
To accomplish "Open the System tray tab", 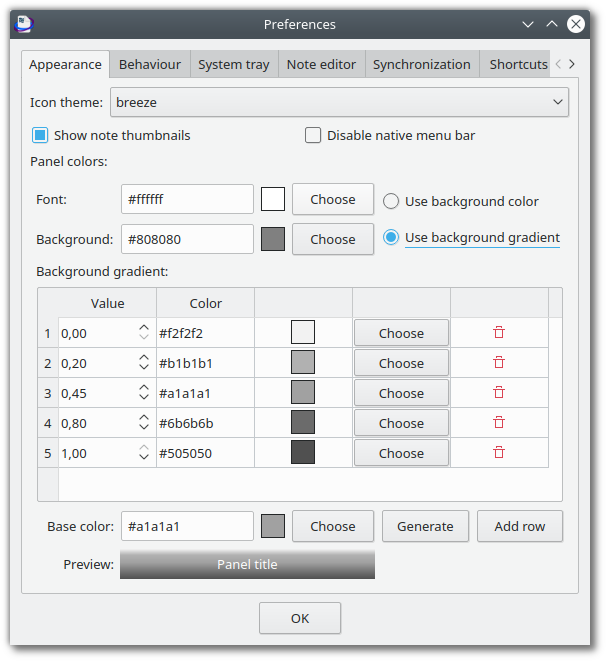I will tap(234, 64).
